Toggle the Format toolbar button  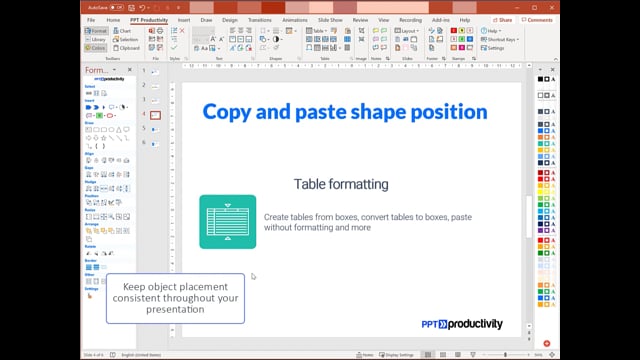(x=96, y=31)
